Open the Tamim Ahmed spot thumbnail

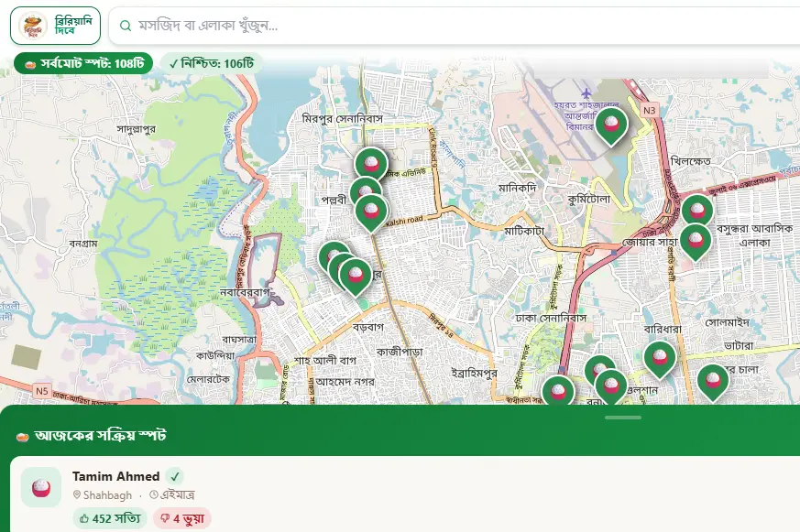41,487
